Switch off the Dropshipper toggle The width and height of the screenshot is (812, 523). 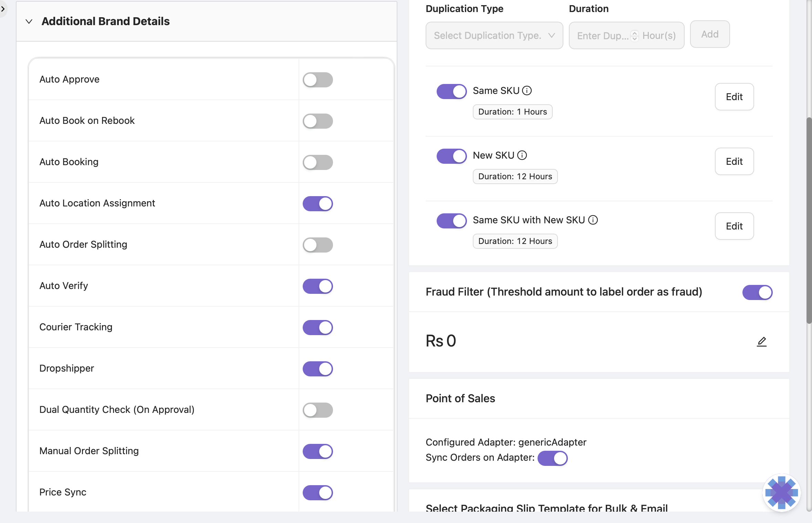coord(317,369)
